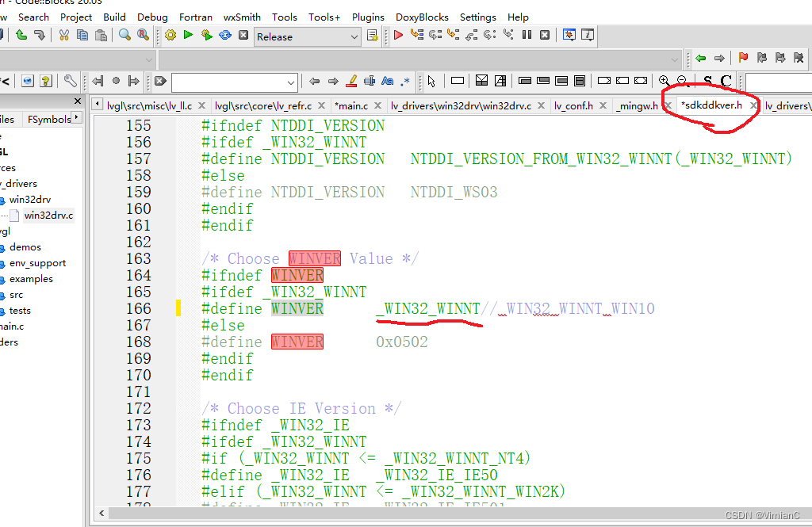
Task: Select the wxSmith pointer tool
Action: [430, 81]
